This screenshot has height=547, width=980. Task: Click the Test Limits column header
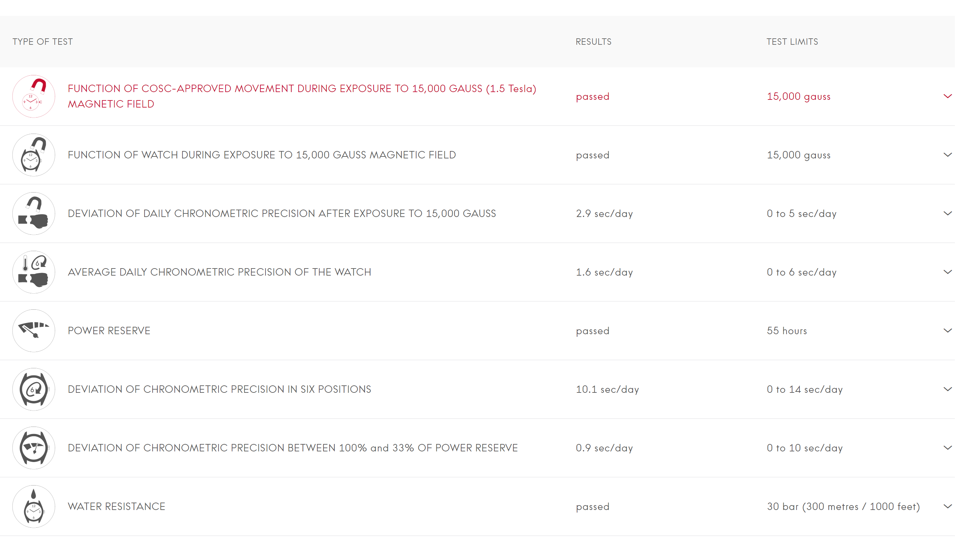pos(792,42)
